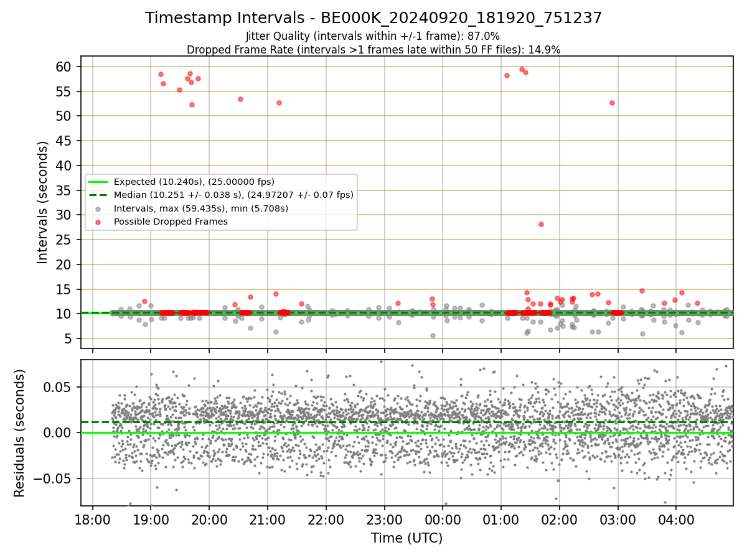Click the lowest gray interval point just before 00:00

(433, 335)
